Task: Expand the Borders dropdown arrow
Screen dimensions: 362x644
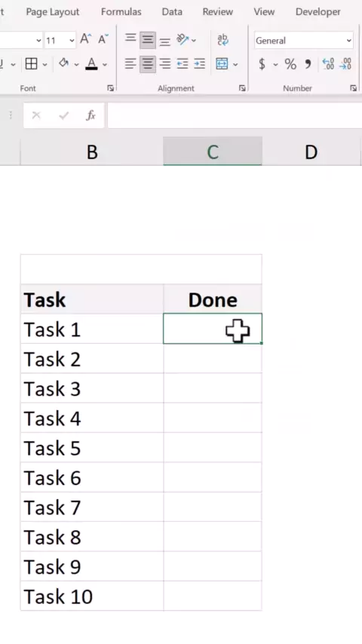Action: 44,65
